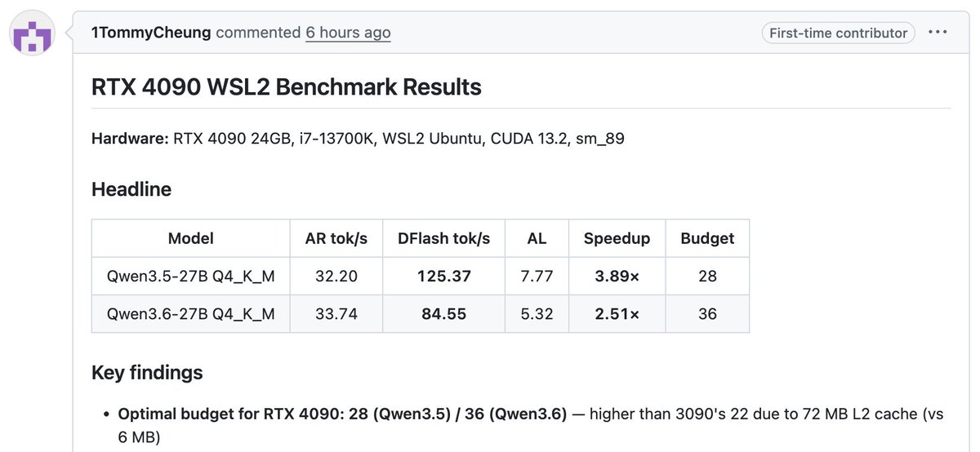Click the '32.20' AR tok/s value
Screen dimensions: 980x452
coord(336,276)
